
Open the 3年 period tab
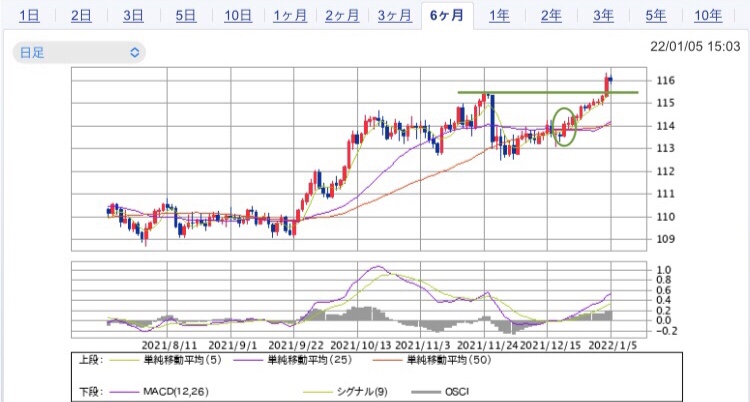[603, 16]
